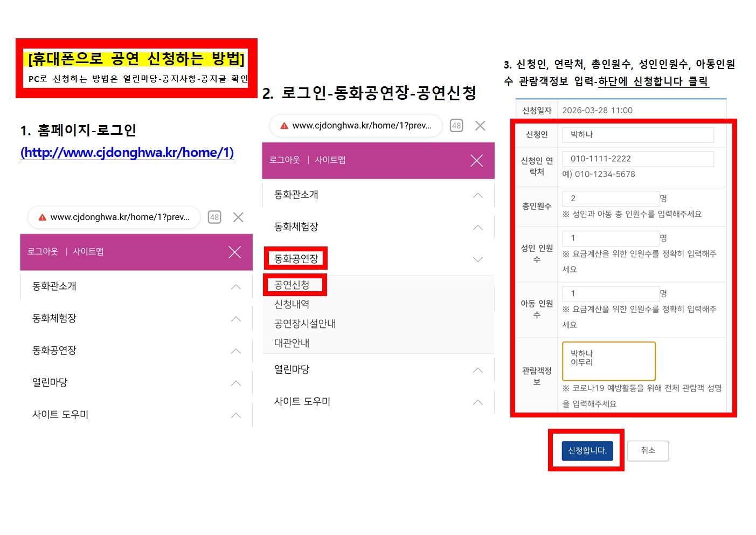Click the tab count icon in step 2 browser bar

tap(456, 126)
